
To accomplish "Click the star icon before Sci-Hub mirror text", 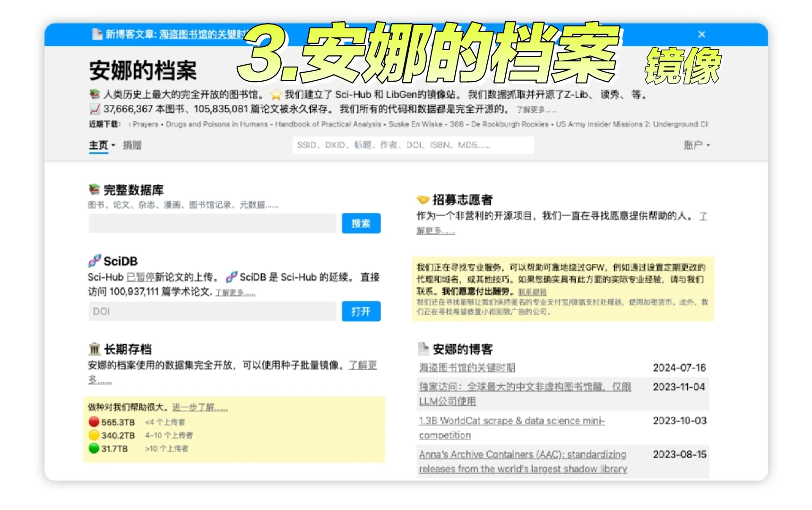I will (x=276, y=94).
